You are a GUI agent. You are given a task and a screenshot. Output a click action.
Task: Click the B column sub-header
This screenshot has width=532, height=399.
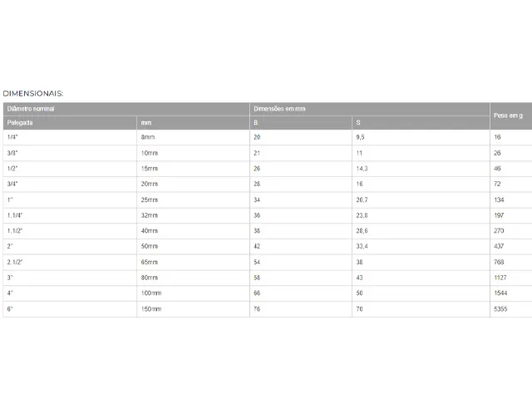click(301, 123)
